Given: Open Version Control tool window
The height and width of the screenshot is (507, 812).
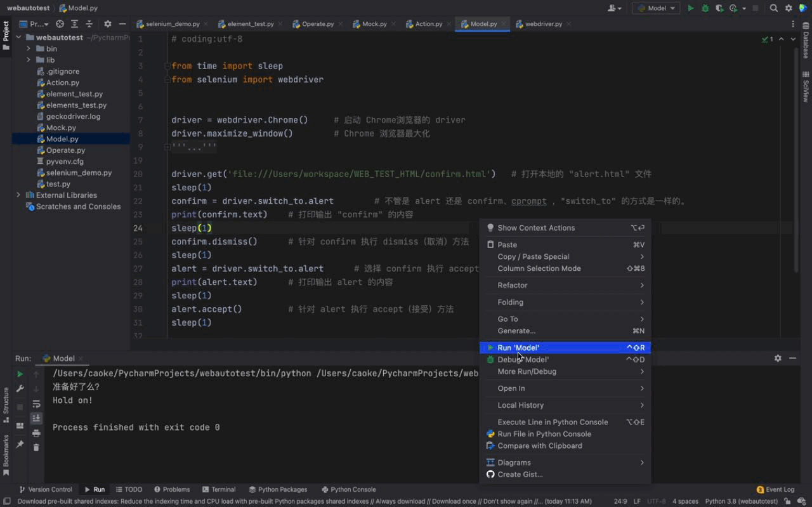Looking at the screenshot, I should [45, 490].
